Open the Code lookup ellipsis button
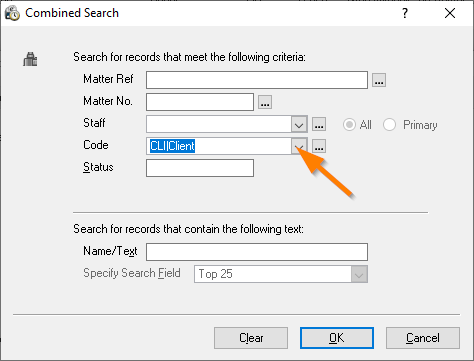The height and width of the screenshot is (361, 474). click(x=319, y=146)
